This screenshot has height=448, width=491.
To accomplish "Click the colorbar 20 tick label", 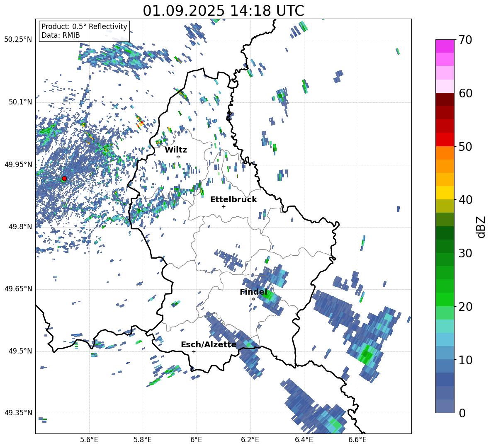I will click(x=465, y=306).
